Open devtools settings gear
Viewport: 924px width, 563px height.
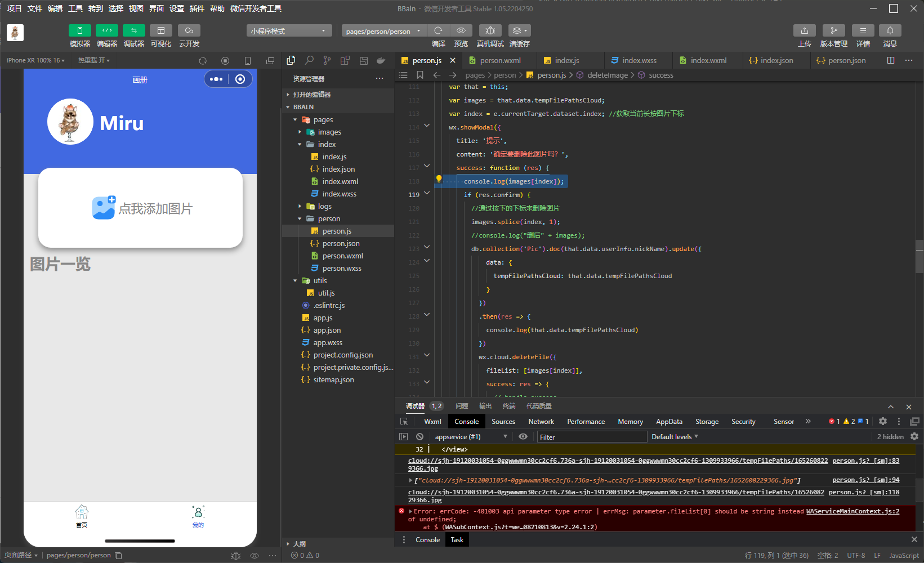883,421
